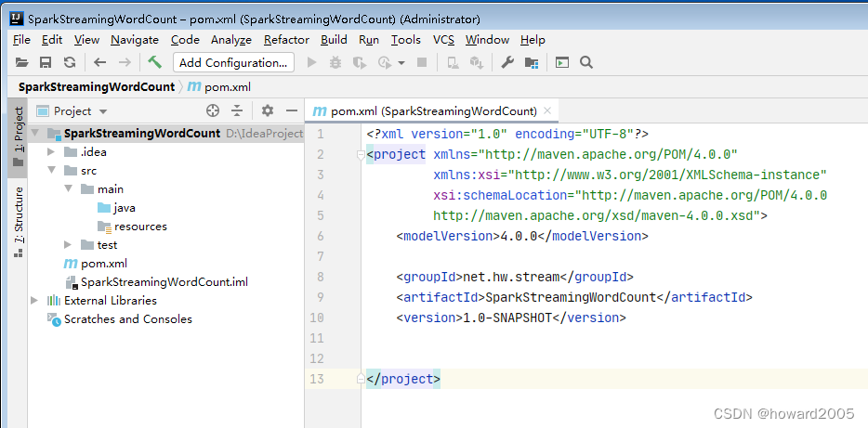Image resolution: width=868 pixels, height=428 pixels.
Task: Click the Run play icon
Action: click(311, 63)
